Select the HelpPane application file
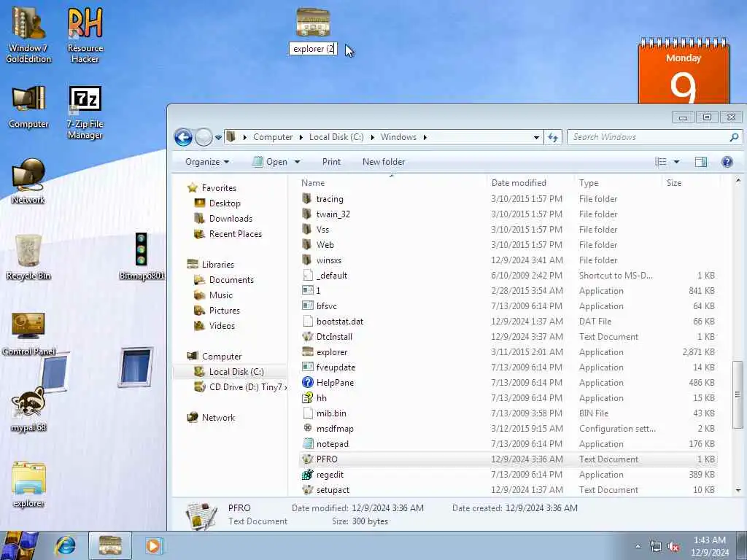747x560 pixels. pyautogui.click(x=508, y=382)
